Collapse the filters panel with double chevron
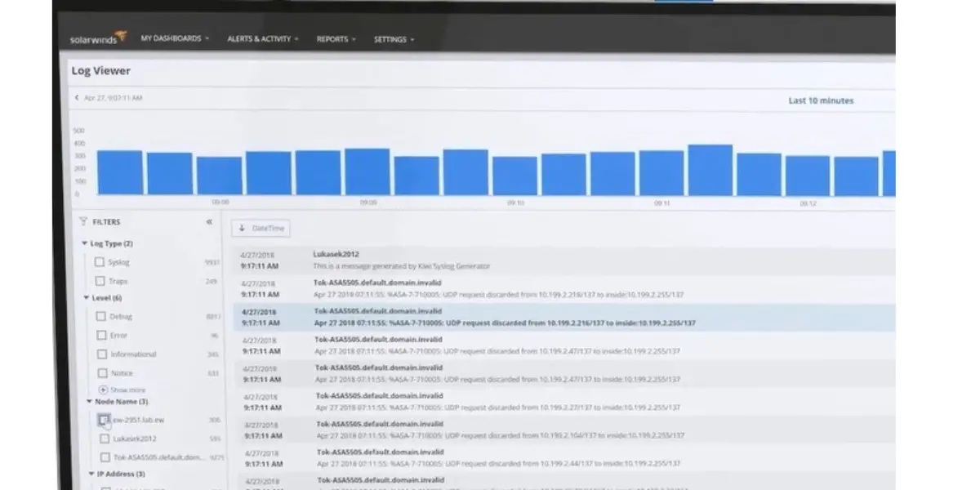This screenshot has height=490, width=980. pos(209,221)
